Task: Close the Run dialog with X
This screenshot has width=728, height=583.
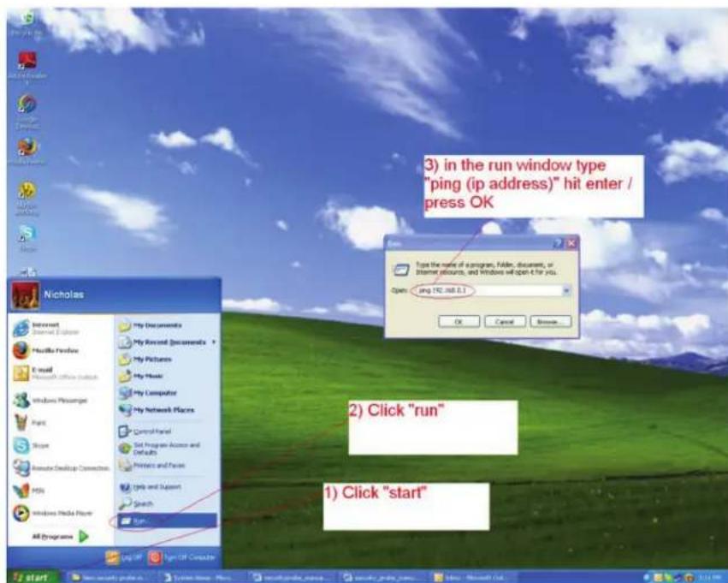Action: coord(572,243)
